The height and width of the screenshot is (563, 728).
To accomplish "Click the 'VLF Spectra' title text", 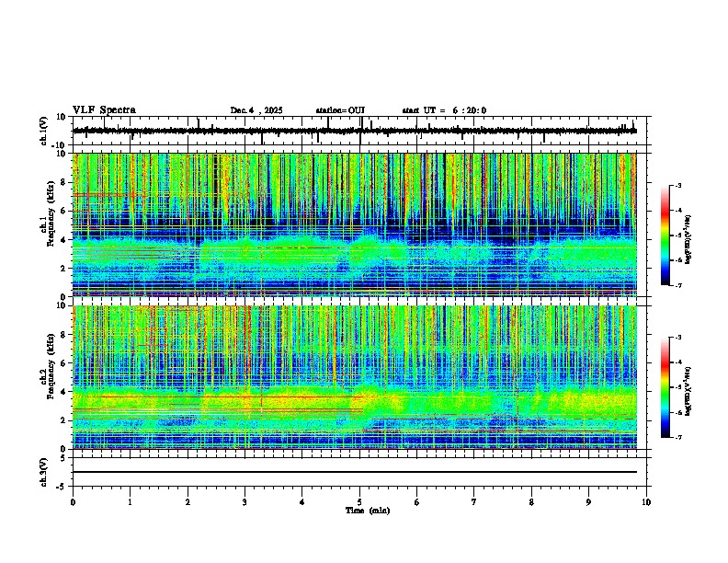I will point(104,110).
